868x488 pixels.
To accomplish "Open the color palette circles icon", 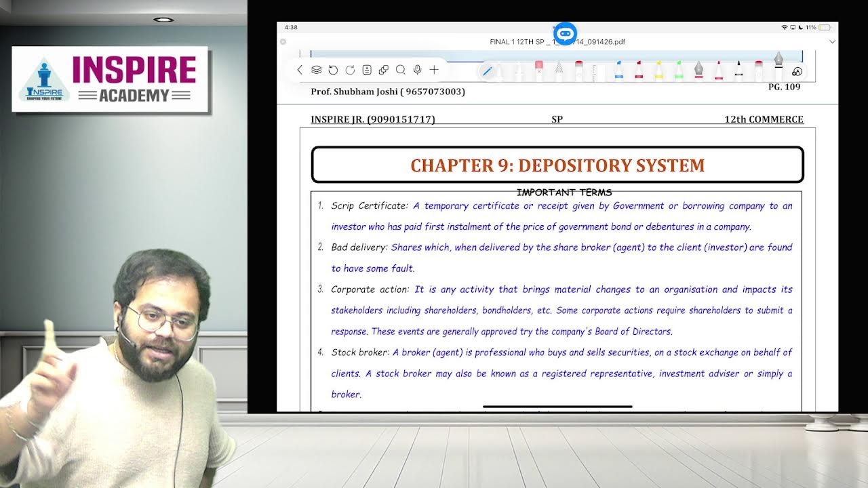I will (797, 71).
